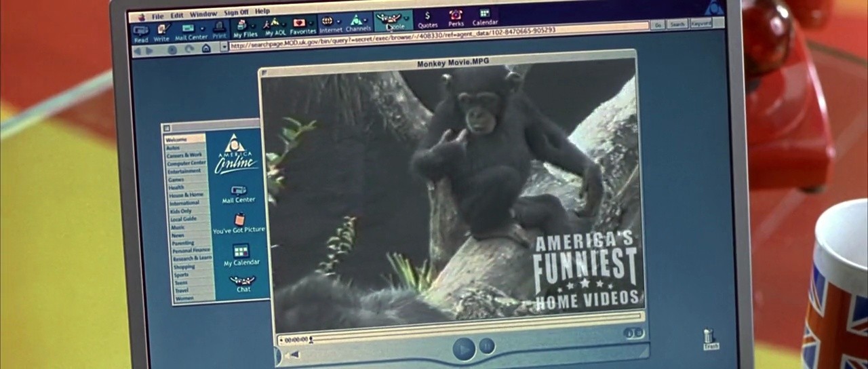
Task: Open My Files in toolbar
Action: tap(245, 28)
